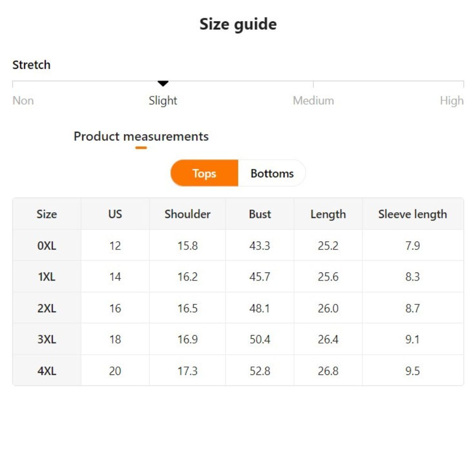The width and height of the screenshot is (476, 476).
Task: Select the 0XL size row
Action: tap(47, 246)
